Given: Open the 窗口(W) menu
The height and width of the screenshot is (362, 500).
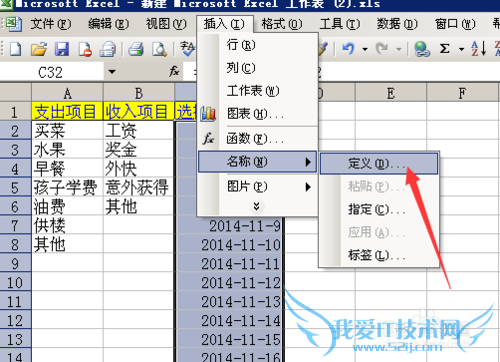Looking at the screenshot, I should pos(455,24).
